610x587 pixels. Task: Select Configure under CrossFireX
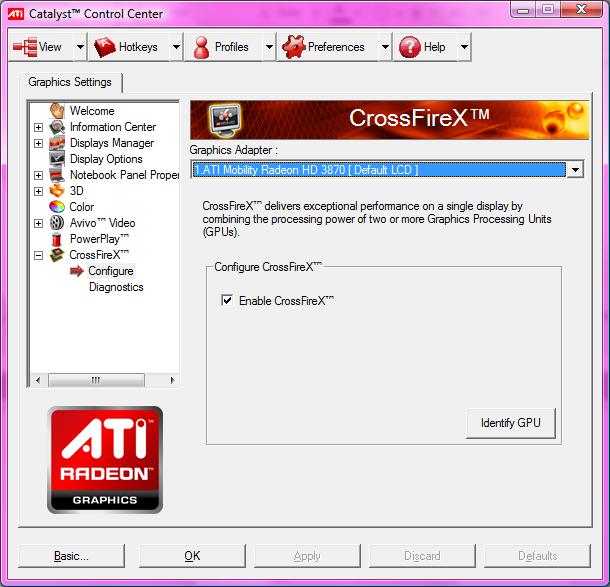(111, 271)
